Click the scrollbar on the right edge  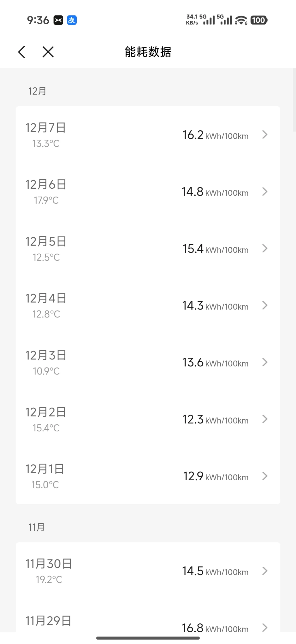(x=294, y=101)
